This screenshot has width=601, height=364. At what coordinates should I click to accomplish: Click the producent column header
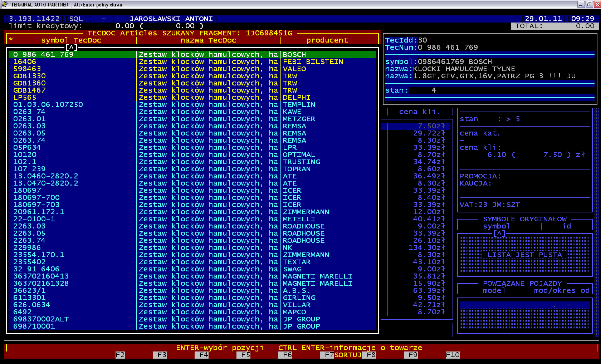327,40
